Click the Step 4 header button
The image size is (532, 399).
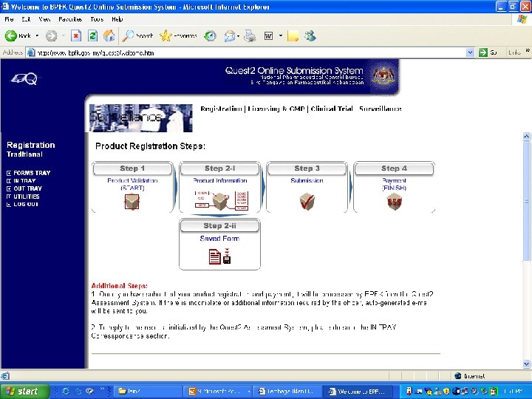[395, 168]
